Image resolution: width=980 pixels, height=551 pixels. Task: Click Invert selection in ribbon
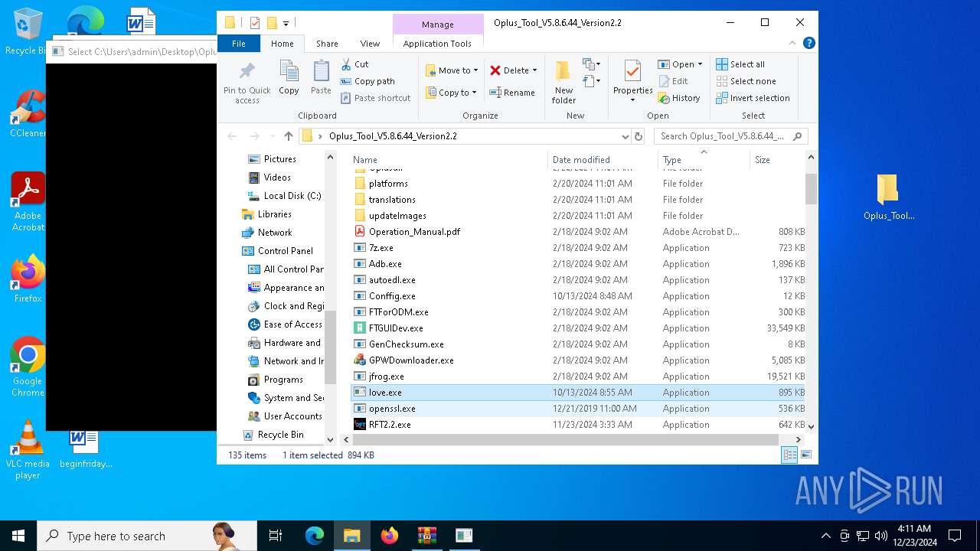pos(753,98)
